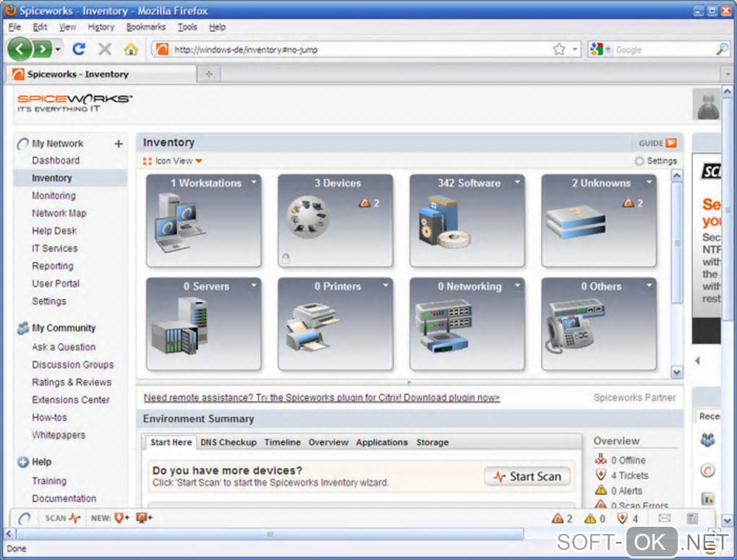Screen dimensions: 737x560
Task: Go back with Firefox back arrow
Action: click(x=20, y=49)
